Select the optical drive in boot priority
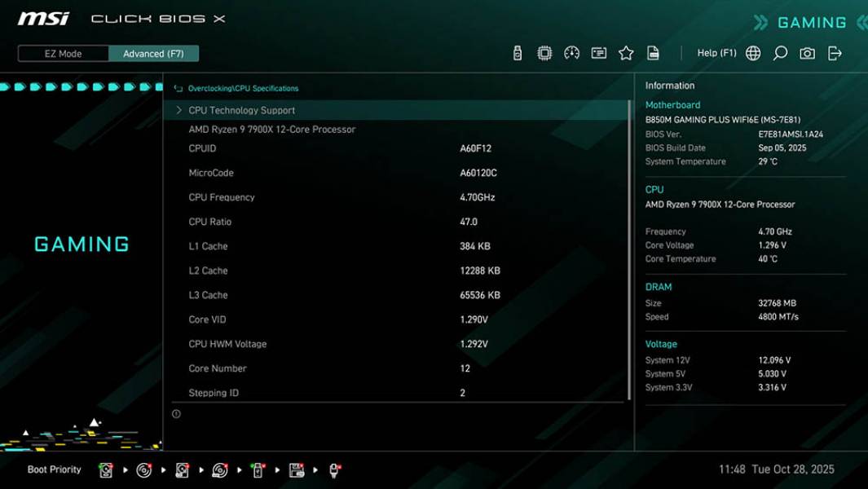Screen dimensions: 868x489 coord(143,469)
